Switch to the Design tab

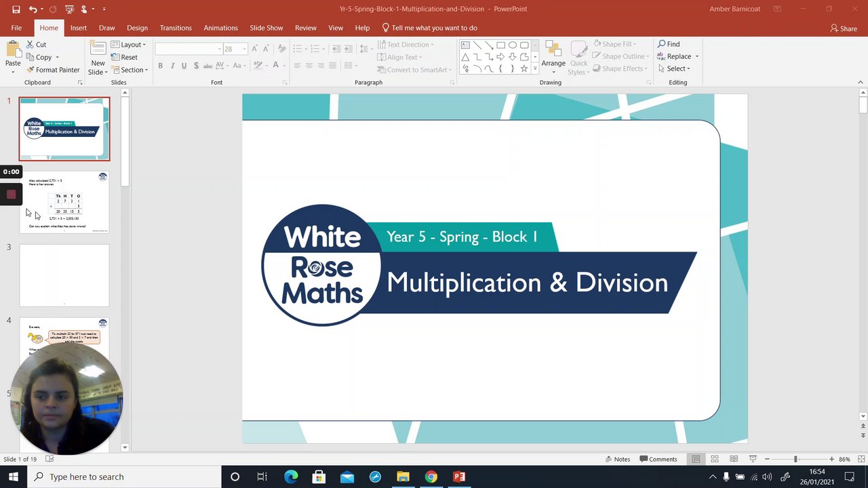tap(137, 28)
